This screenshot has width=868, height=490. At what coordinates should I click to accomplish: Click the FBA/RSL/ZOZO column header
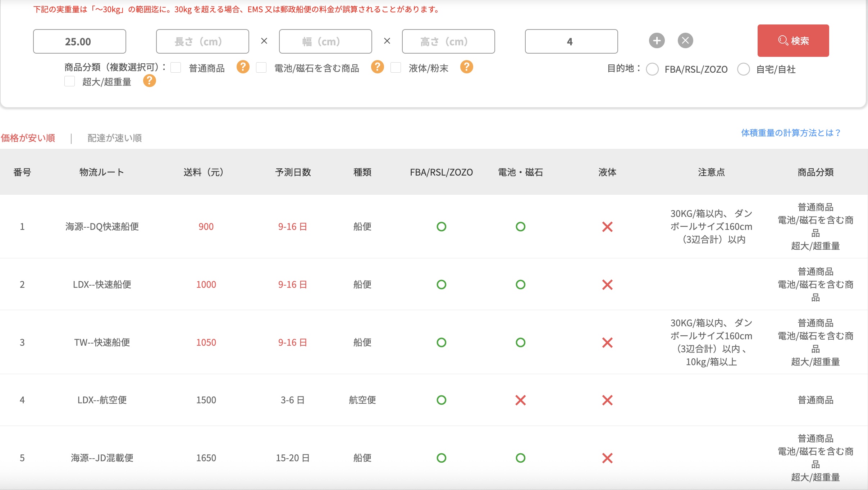(441, 172)
